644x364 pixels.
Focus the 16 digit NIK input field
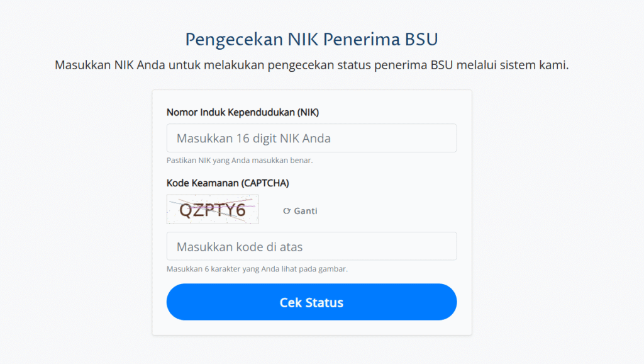(x=311, y=138)
